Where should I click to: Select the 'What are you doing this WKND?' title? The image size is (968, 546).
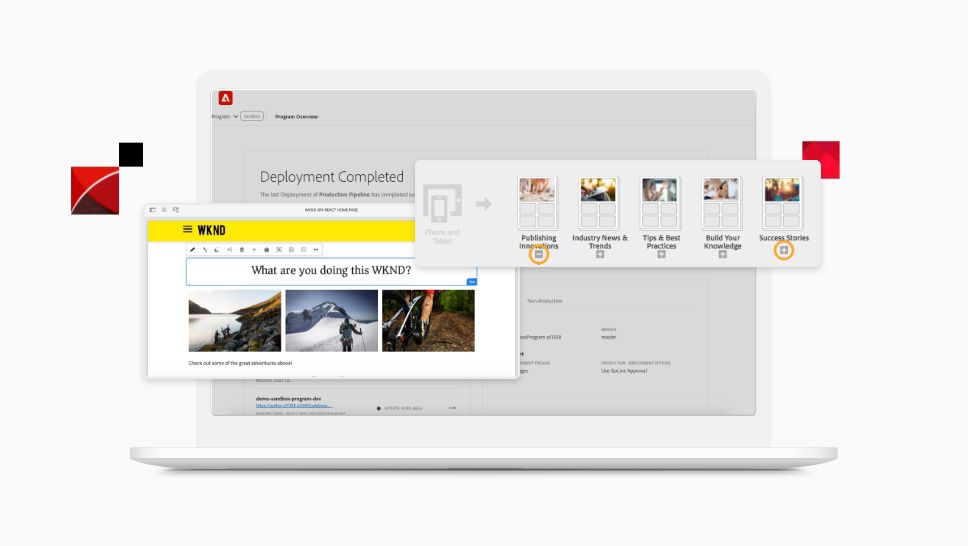[331, 270]
